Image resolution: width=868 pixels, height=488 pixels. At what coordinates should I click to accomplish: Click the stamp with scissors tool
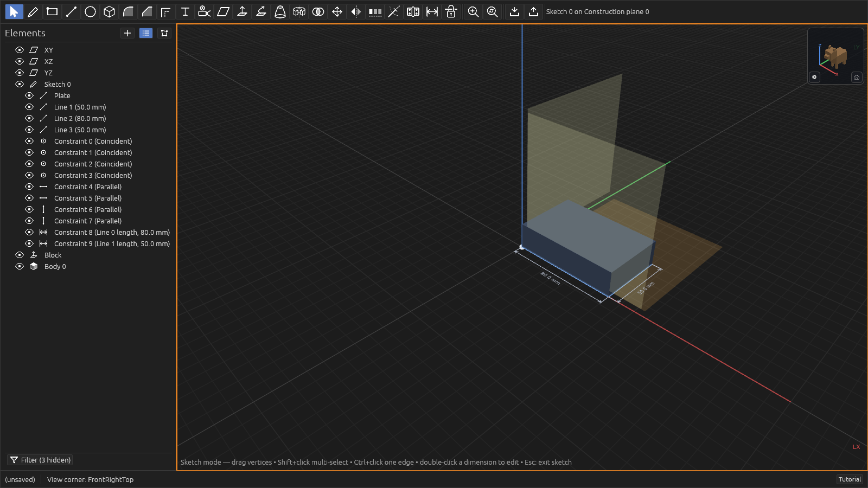[204, 11]
